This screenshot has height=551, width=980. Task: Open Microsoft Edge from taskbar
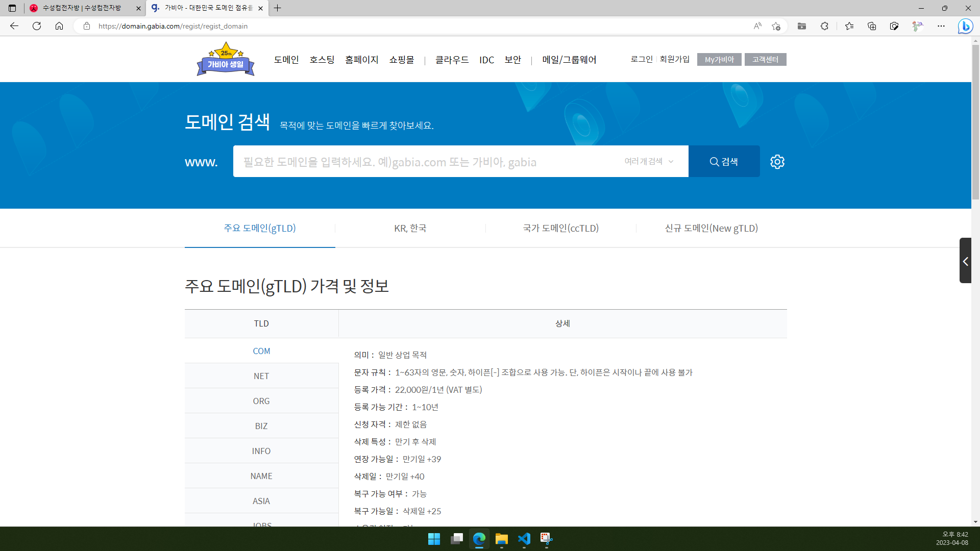coord(479,539)
